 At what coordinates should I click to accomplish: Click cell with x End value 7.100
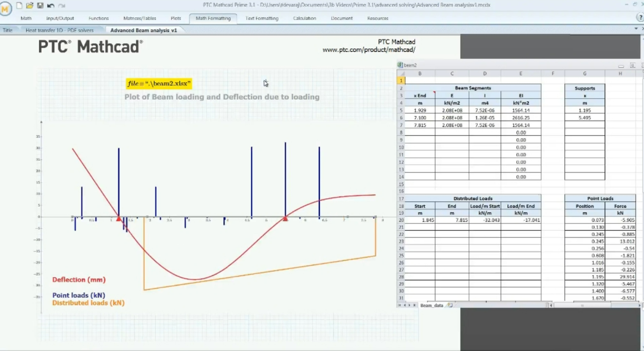point(420,118)
